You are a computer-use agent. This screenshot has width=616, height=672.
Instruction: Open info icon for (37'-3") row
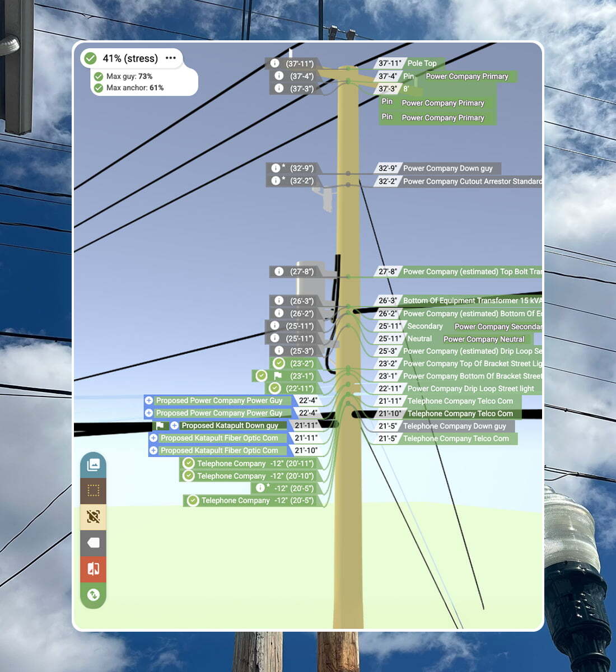[x=279, y=88]
